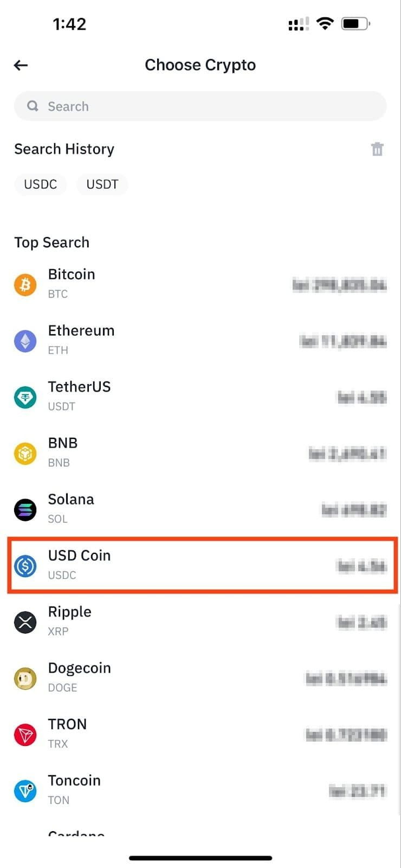Tap the TetherUS logo icon
Viewport: 401px width, 868px height.
(x=25, y=398)
